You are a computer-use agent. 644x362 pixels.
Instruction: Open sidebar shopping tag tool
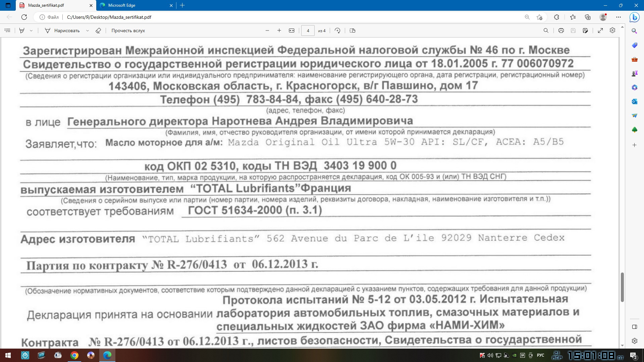tap(634, 45)
